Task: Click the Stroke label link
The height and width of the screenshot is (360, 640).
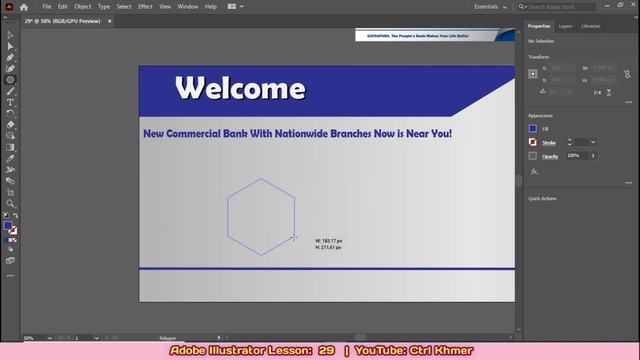Action: point(549,143)
